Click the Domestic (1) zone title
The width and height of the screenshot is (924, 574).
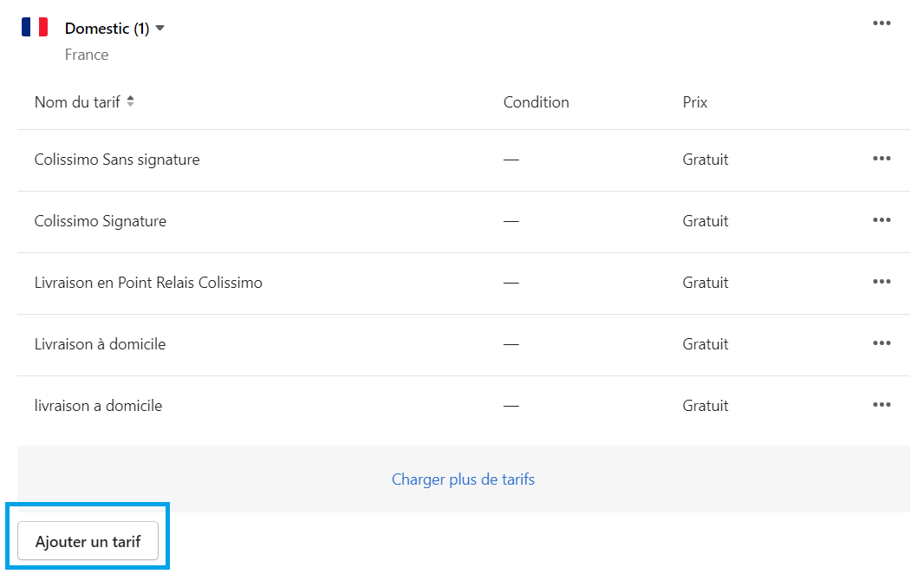(x=107, y=29)
